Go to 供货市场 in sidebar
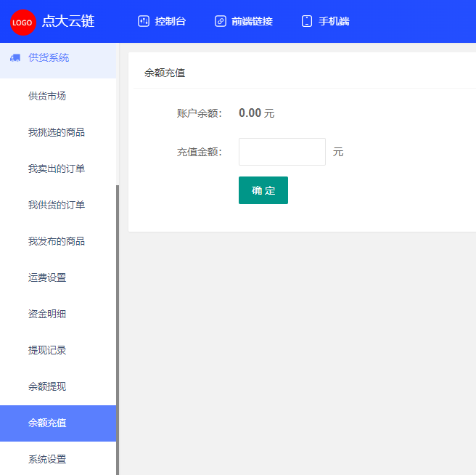 [x=58, y=96]
